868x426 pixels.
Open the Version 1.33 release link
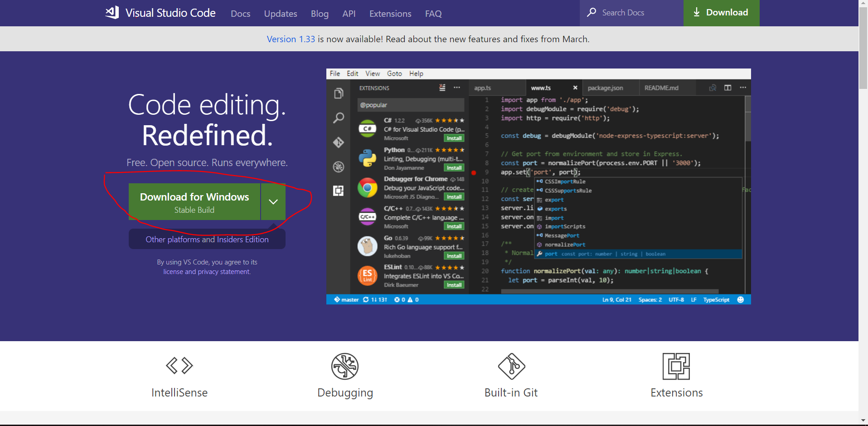tap(291, 39)
